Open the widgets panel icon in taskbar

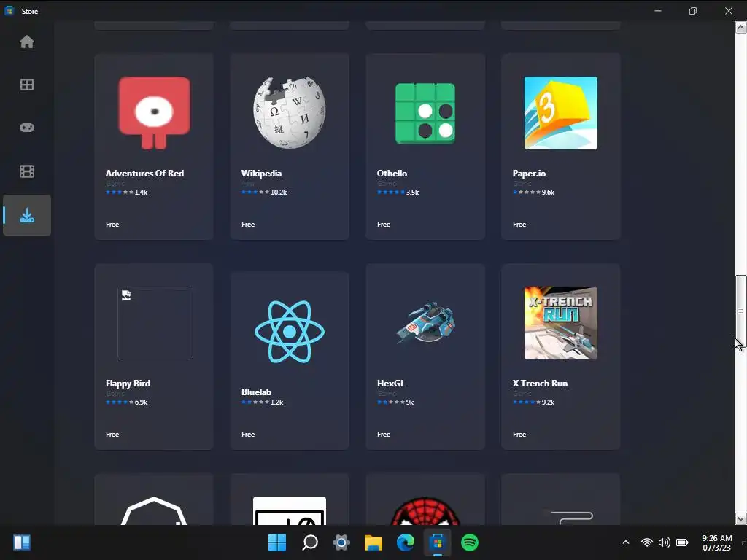click(x=22, y=542)
